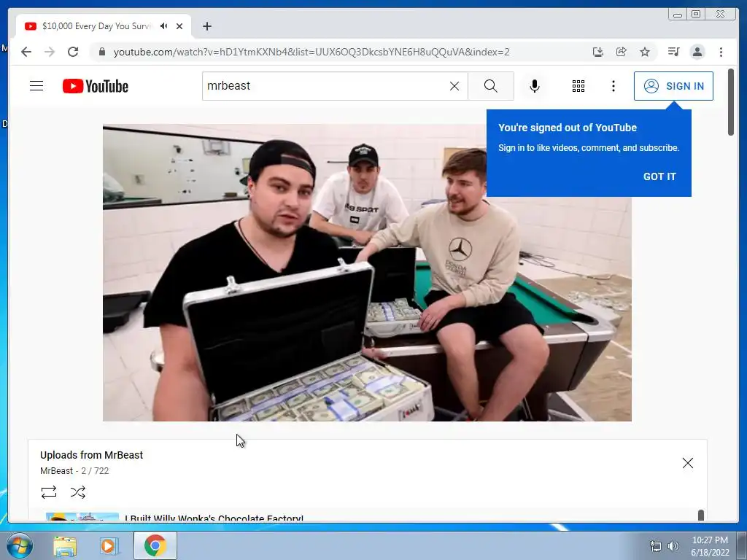The width and height of the screenshot is (747, 560).
Task: Open the system volume tray icon
Action: (x=673, y=546)
